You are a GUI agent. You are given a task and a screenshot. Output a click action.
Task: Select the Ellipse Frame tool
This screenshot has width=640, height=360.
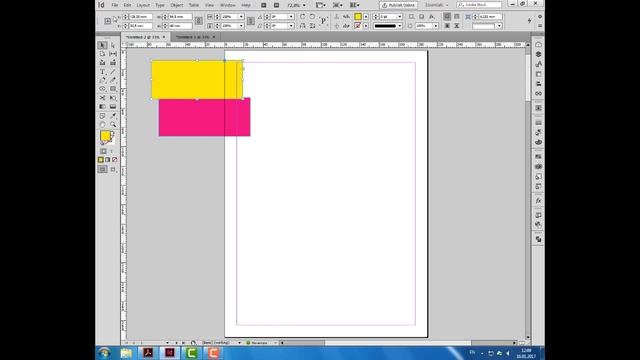tap(102, 89)
